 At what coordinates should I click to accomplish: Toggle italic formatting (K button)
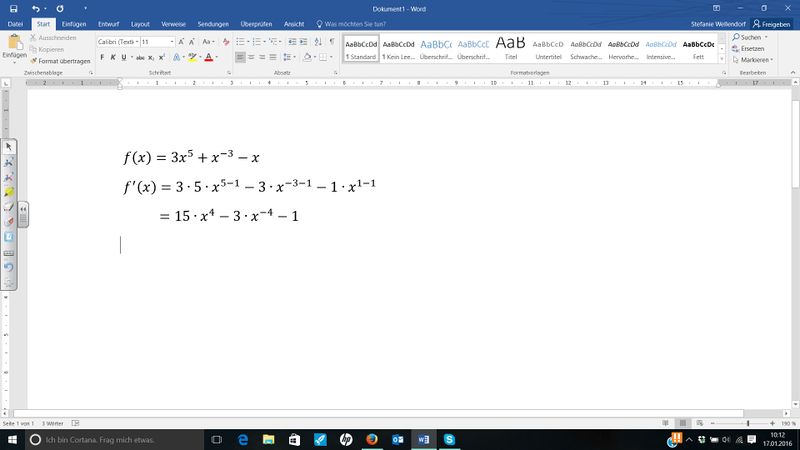(x=112, y=58)
